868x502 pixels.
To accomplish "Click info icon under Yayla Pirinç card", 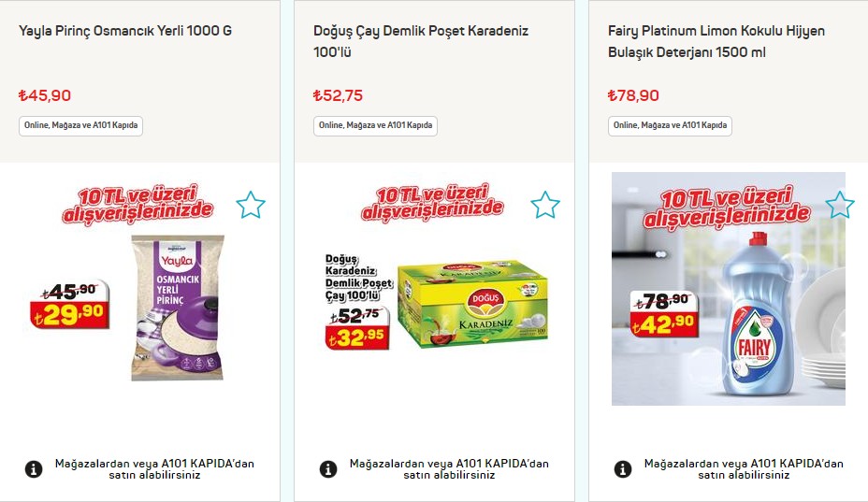I will [34, 469].
